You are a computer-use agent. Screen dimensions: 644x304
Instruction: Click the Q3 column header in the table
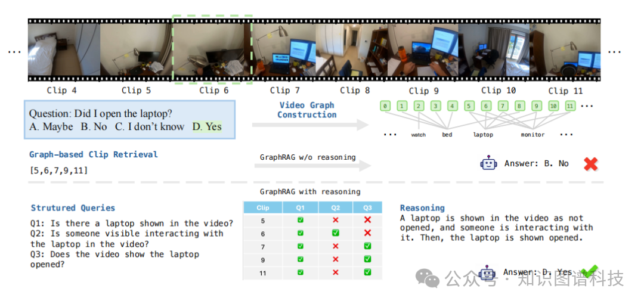pyautogui.click(x=367, y=207)
